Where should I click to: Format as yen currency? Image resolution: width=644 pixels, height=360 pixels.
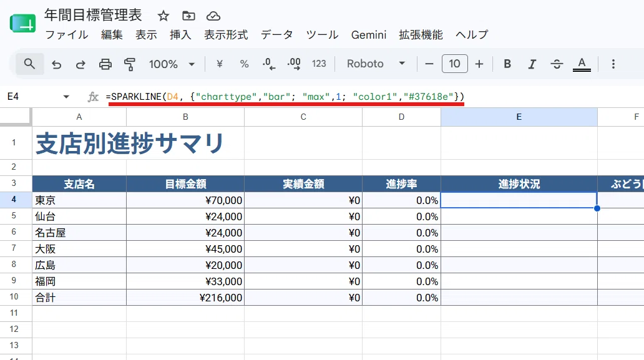(219, 64)
